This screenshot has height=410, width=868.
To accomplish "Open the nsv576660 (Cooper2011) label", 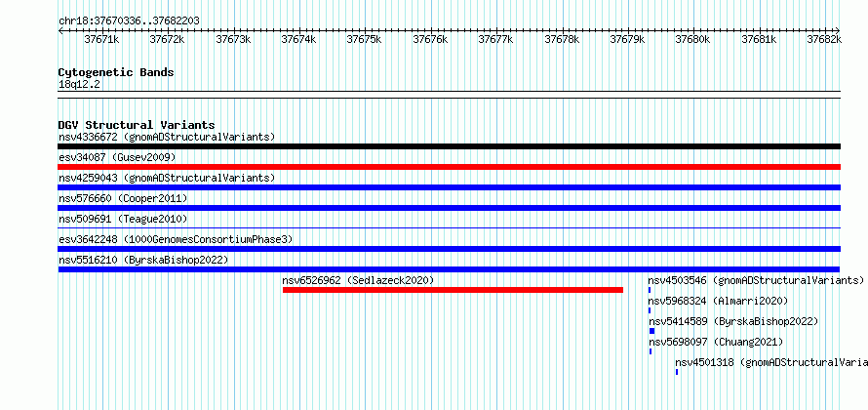I will [123, 198].
